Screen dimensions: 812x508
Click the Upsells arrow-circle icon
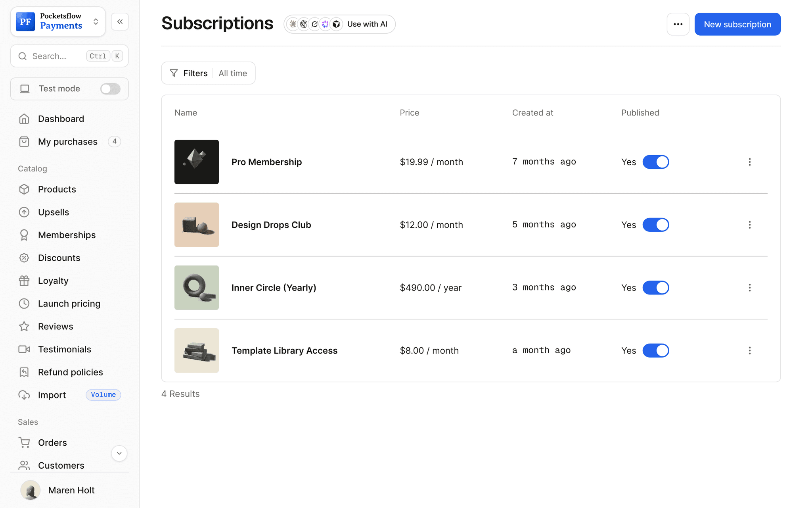[x=24, y=212]
